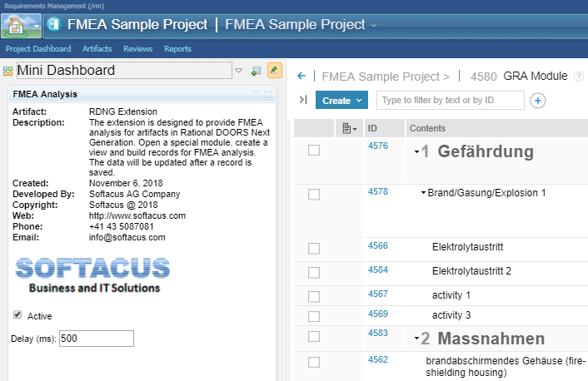Screen dimensions: 588x381
Task: Open artifact ID 4578 link
Action: tap(377, 191)
